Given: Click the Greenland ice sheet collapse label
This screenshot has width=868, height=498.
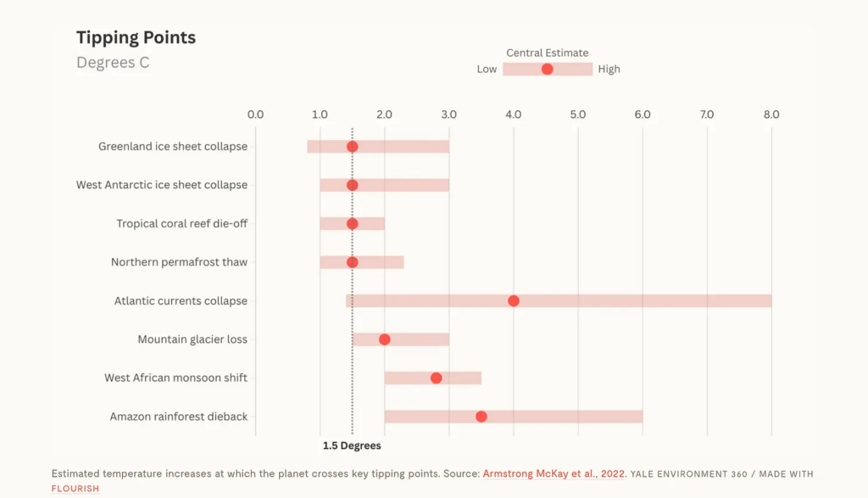Looking at the screenshot, I should coord(173,147).
